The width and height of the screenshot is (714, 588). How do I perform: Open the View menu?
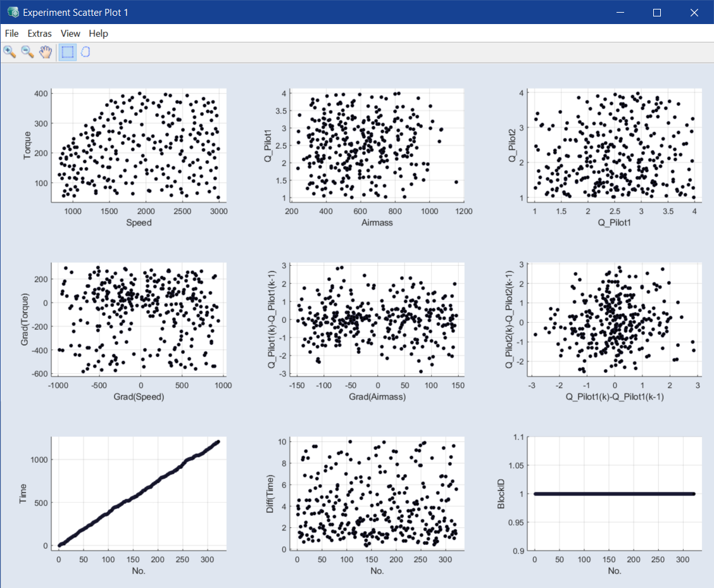point(70,34)
